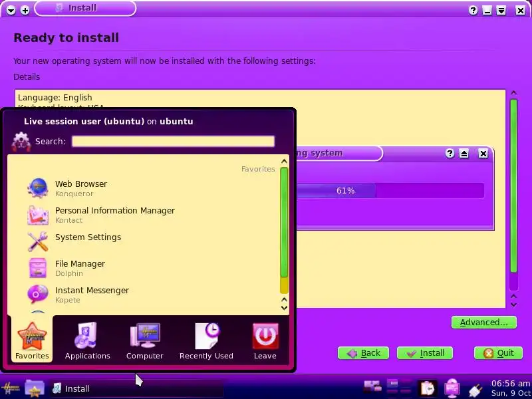Viewport: 532px width, 399px height.
Task: Switch to Favorites tab
Action: click(32, 340)
